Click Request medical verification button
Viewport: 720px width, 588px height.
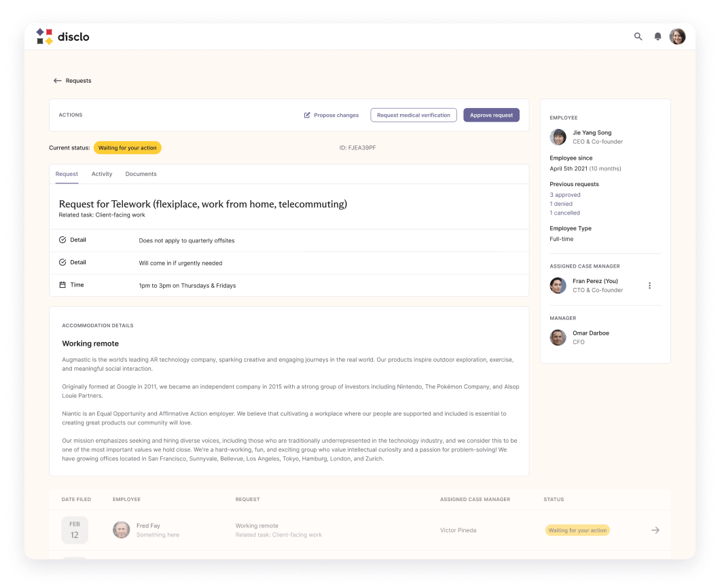click(x=413, y=115)
